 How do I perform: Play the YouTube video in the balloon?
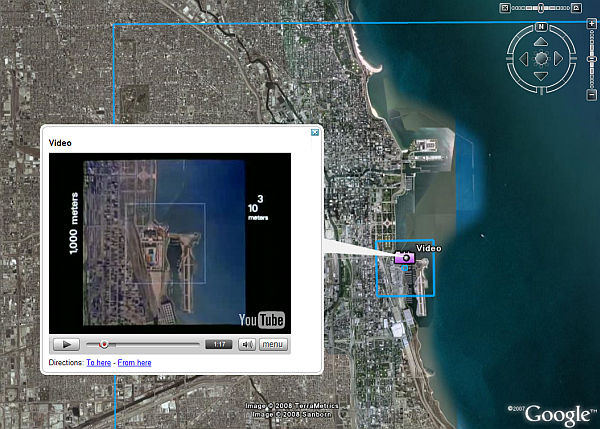[66, 344]
